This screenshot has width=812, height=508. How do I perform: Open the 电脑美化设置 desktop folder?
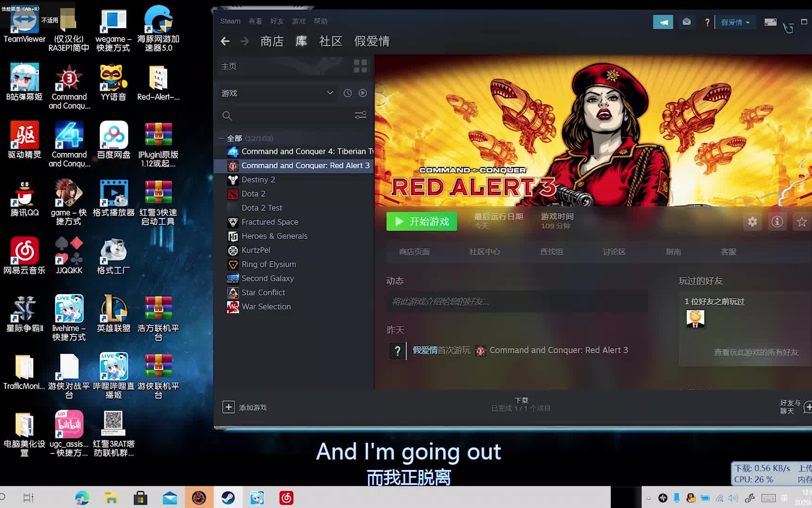(x=24, y=434)
